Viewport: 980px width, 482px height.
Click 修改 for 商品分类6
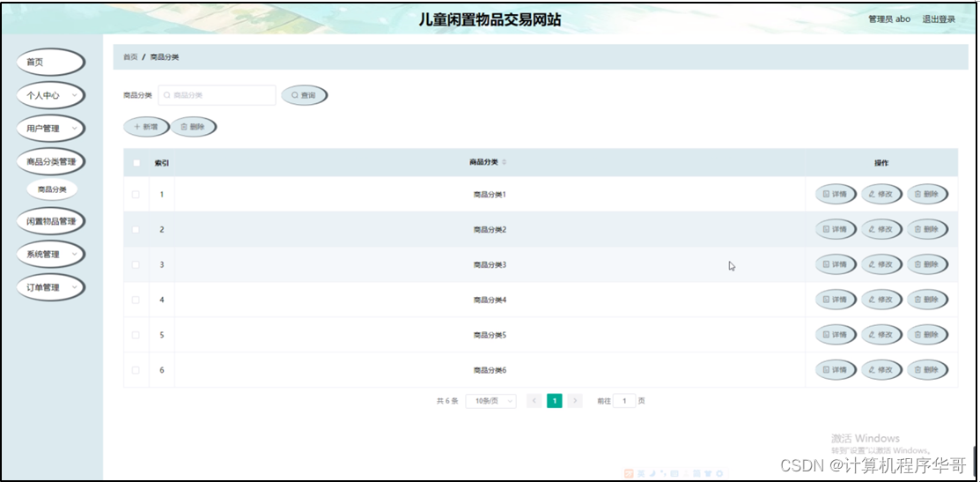(x=881, y=370)
